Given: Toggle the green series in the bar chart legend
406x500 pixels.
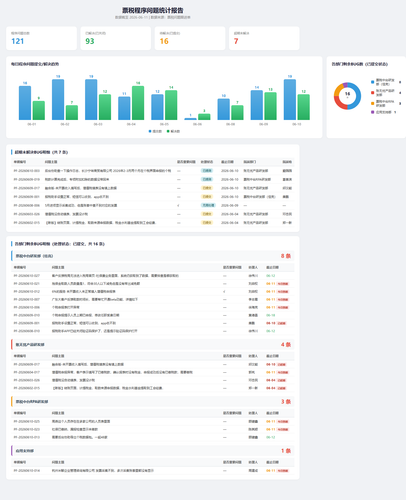Looking at the screenshot, I should pos(173,131).
